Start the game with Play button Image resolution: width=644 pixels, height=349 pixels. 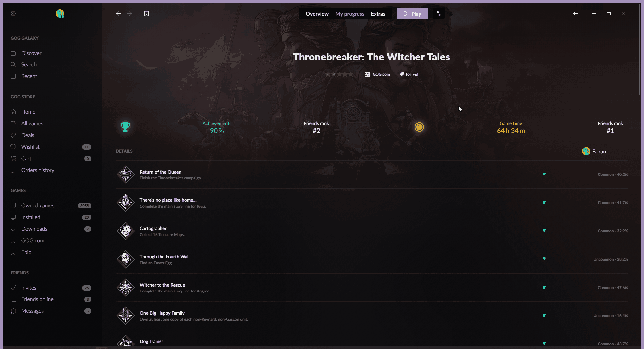pos(412,14)
